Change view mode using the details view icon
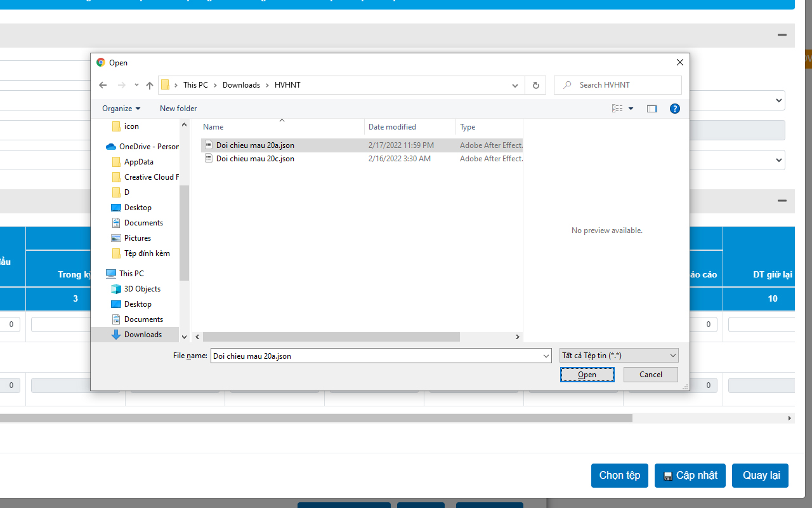Screen dimensions: 812x508 click(616, 108)
